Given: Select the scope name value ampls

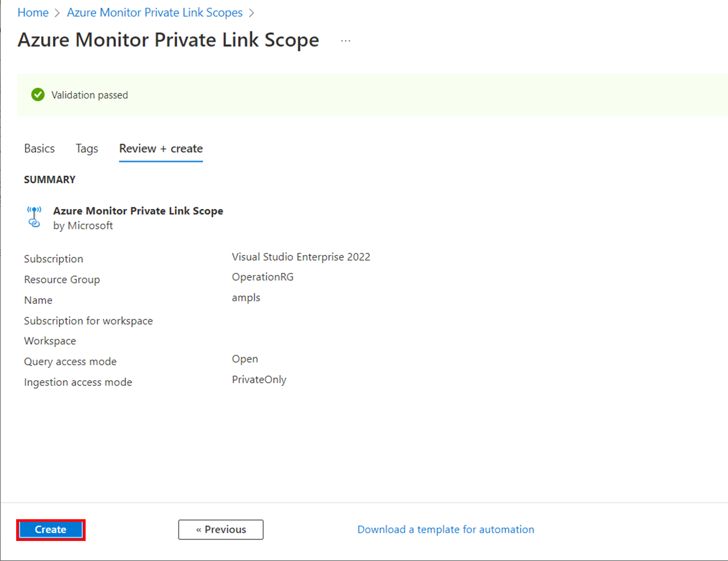Looking at the screenshot, I should (246, 298).
